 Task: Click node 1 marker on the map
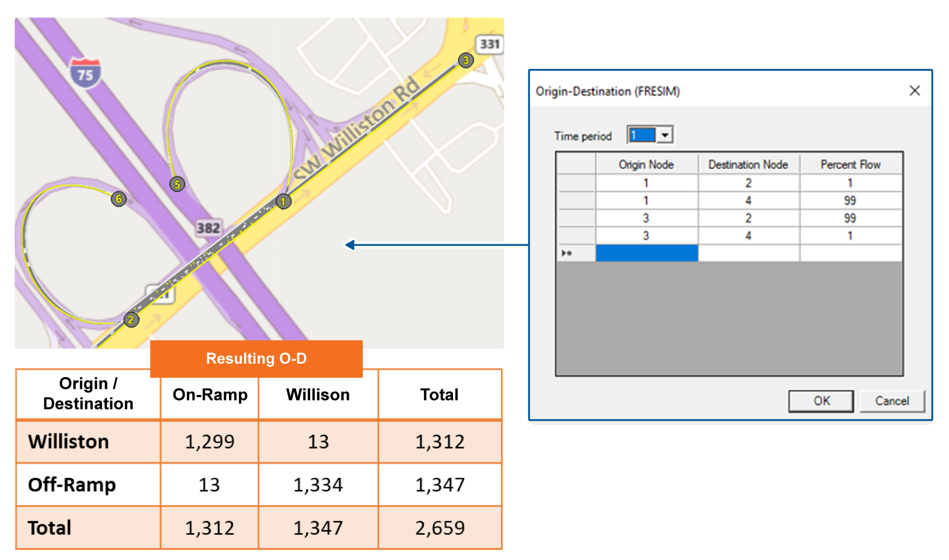(284, 201)
